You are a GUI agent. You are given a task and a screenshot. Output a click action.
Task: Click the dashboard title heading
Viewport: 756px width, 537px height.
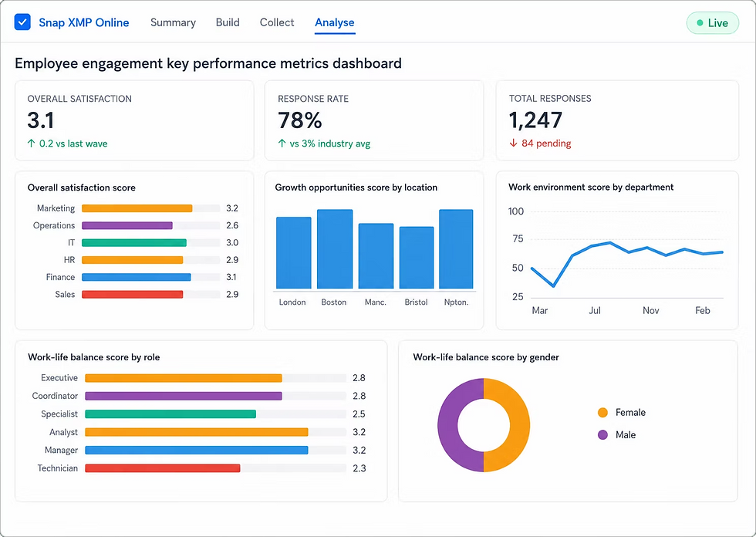(208, 63)
